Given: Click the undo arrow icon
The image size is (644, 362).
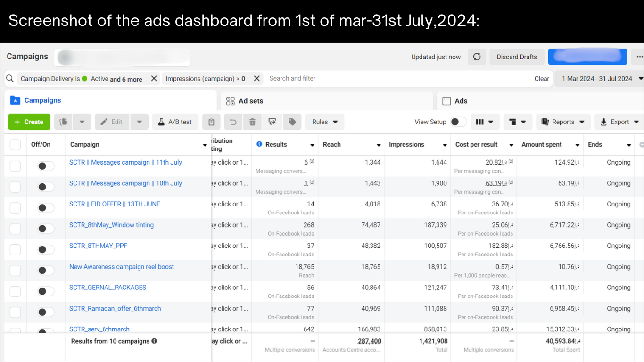Looking at the screenshot, I should (x=232, y=122).
